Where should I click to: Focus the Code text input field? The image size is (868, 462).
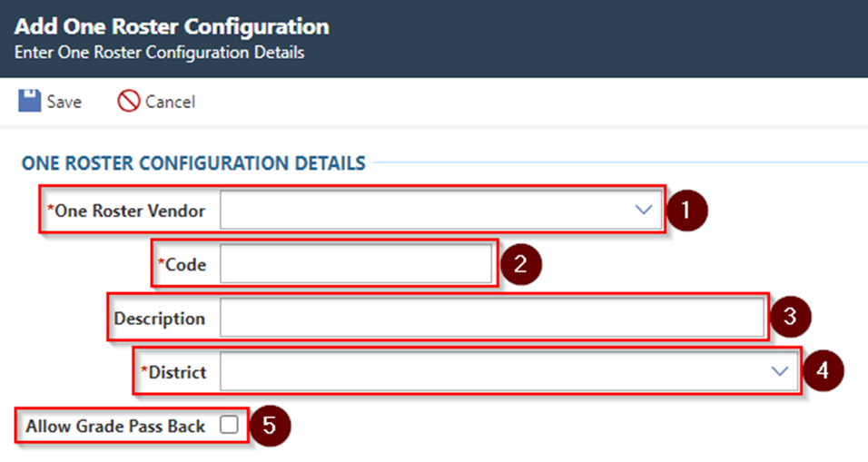coord(355,264)
